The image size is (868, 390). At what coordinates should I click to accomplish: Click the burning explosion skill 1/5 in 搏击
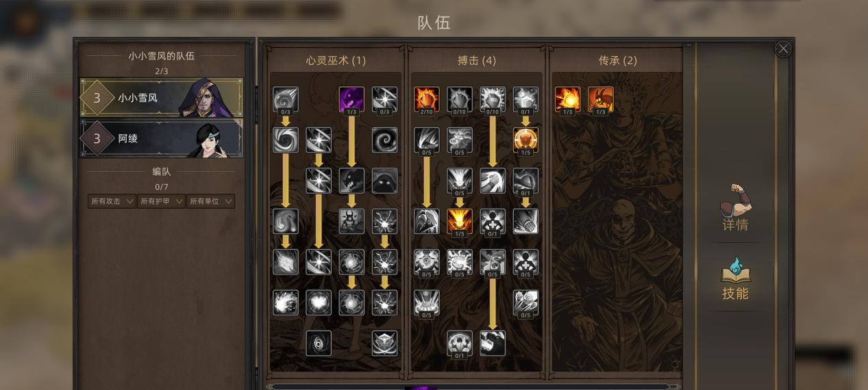[460, 221]
